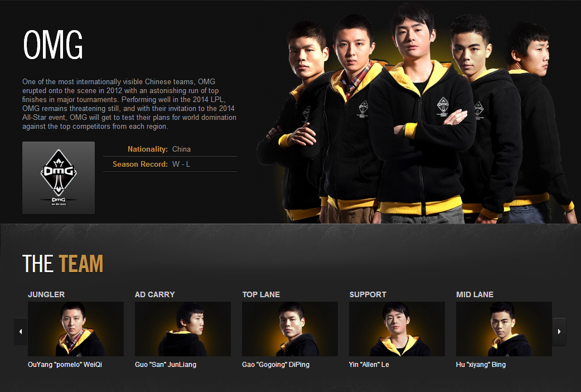
Task: Click the OMG page title heading
Action: tap(53, 45)
